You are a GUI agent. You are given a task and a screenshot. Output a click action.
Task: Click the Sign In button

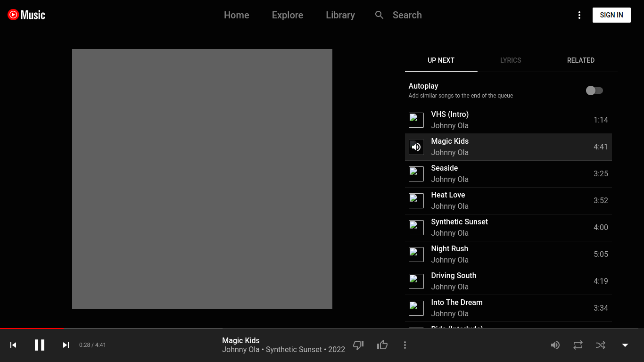point(611,15)
